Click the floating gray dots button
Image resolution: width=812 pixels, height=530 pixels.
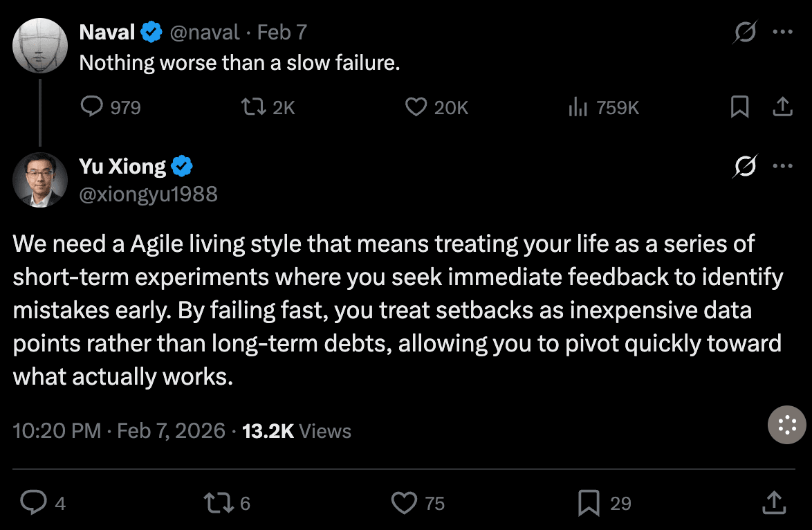point(787,425)
